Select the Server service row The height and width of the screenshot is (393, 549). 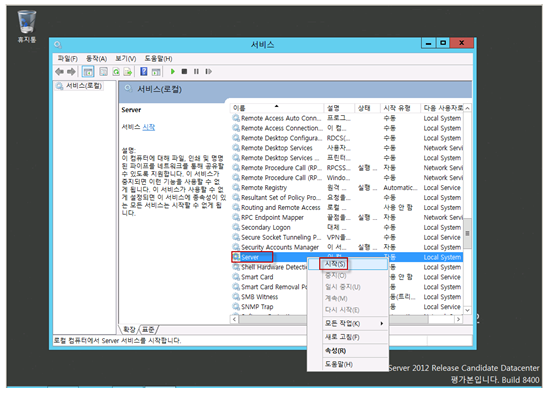coord(347,257)
